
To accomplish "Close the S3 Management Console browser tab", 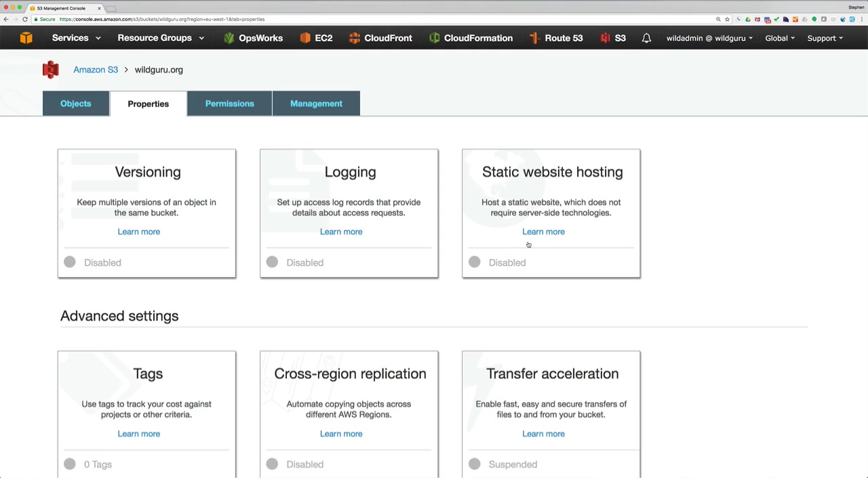I will [x=99, y=8].
